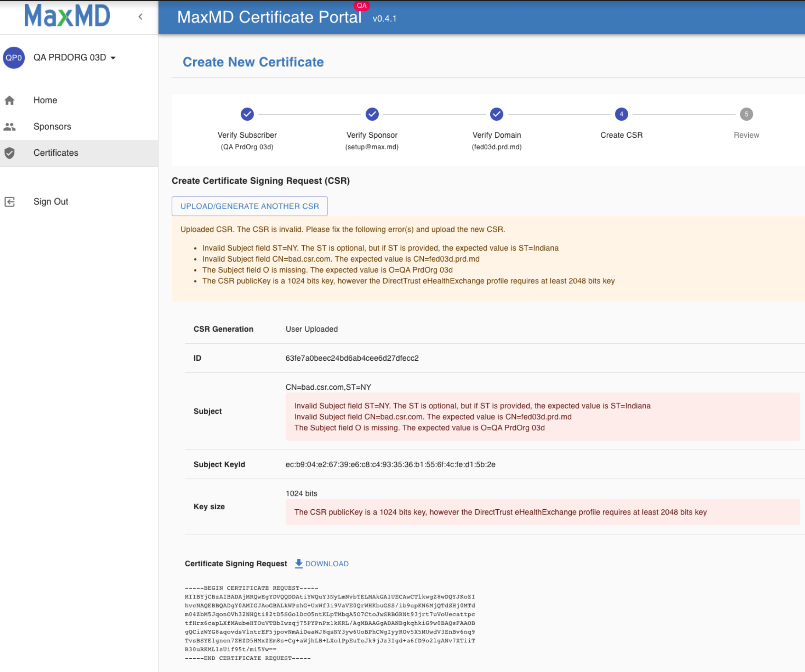Collapse the sidebar with chevron arrow
This screenshot has height=672, width=805.
pos(141,17)
